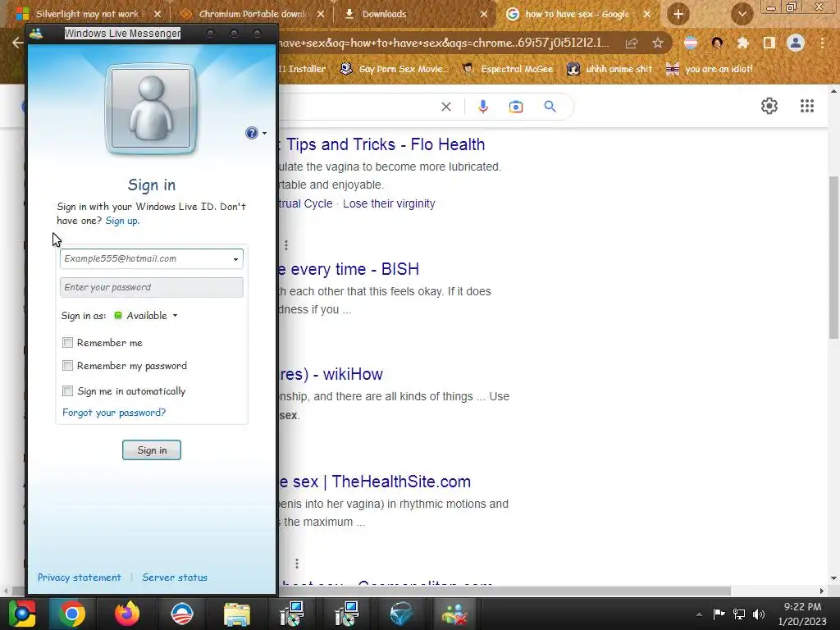840x630 pixels.
Task: Open the Start button in taskbar
Action: click(22, 614)
